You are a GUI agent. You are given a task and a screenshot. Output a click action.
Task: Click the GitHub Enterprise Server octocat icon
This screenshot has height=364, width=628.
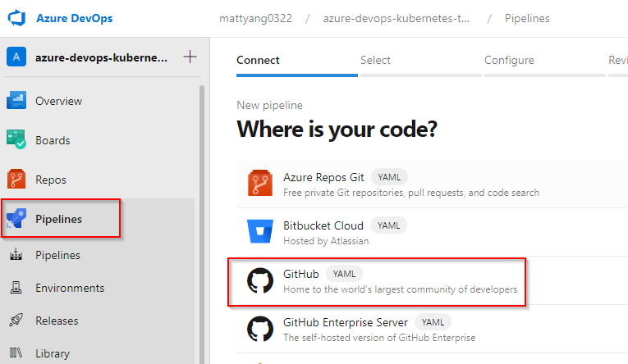point(260,329)
